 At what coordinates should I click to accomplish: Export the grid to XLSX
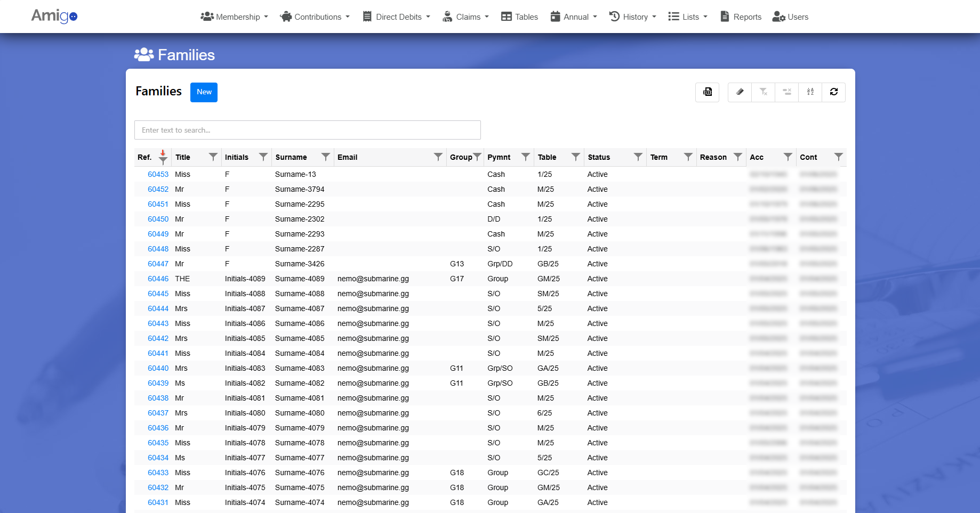pyautogui.click(x=707, y=92)
